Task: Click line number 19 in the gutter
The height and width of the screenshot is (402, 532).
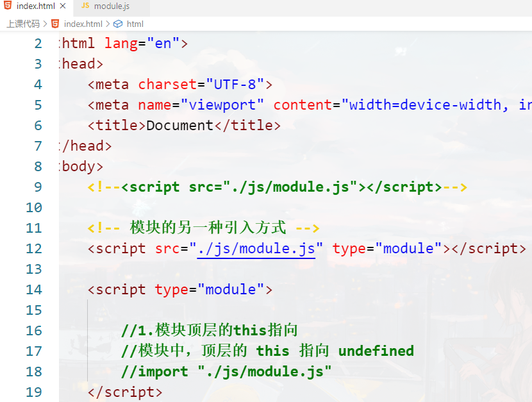Action: (34, 392)
